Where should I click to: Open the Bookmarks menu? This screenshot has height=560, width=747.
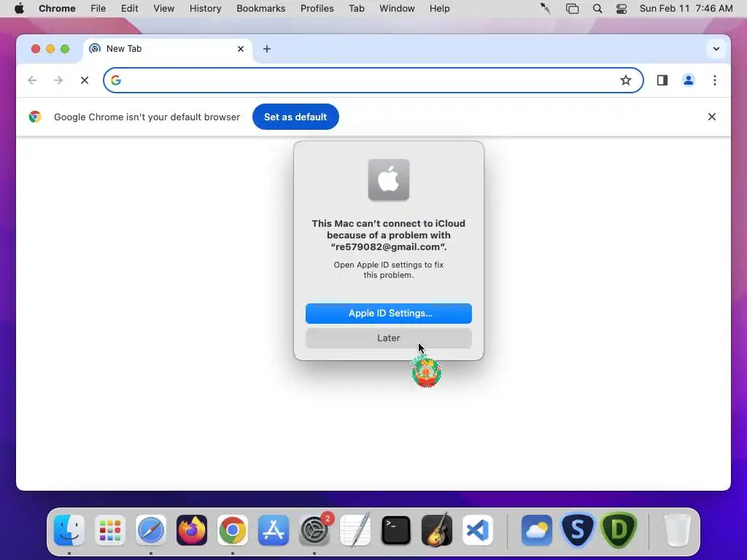[x=260, y=9]
